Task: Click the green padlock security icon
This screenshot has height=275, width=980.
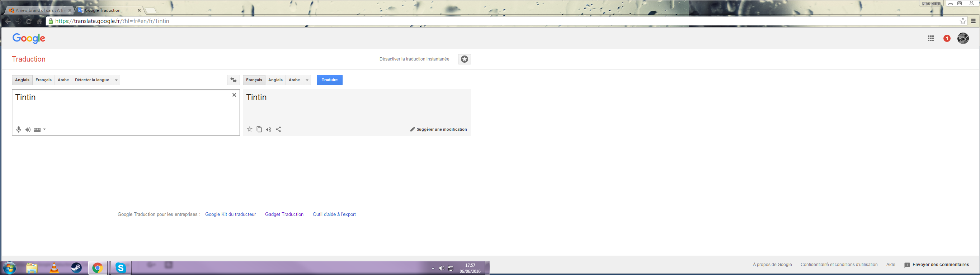Action: click(x=51, y=21)
